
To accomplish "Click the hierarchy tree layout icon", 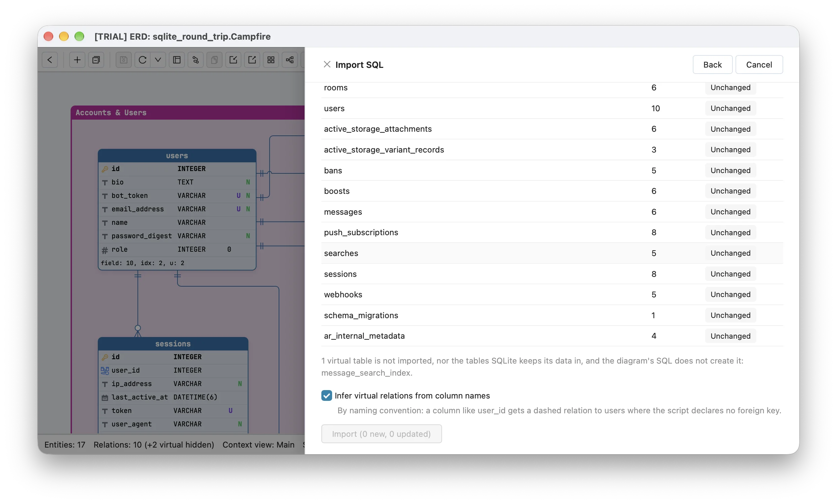I will click(290, 60).
